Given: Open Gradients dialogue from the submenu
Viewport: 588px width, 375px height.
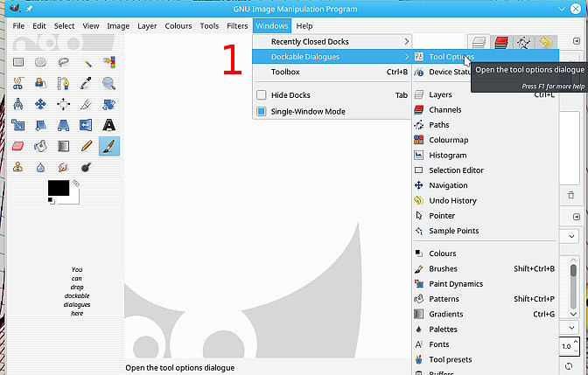Looking at the screenshot, I should (x=485, y=314).
